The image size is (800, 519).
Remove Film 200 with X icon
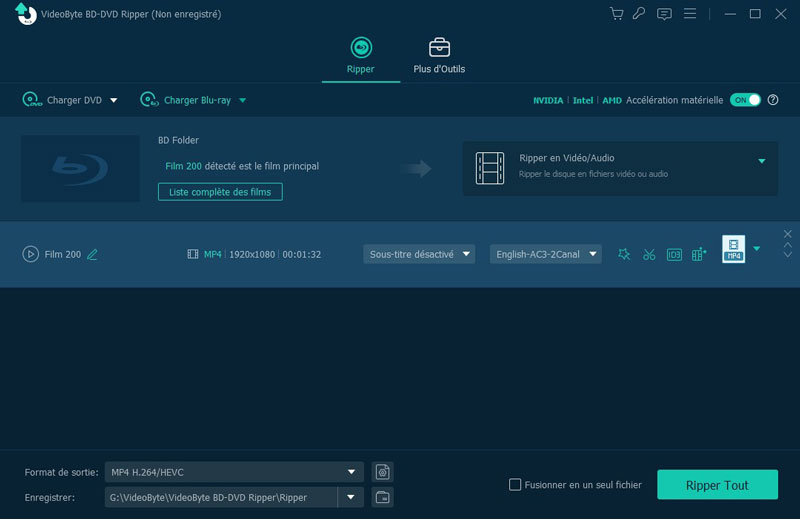pos(788,234)
